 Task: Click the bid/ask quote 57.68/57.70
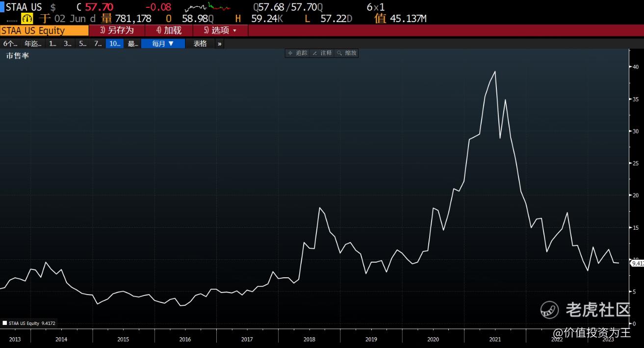pos(288,7)
